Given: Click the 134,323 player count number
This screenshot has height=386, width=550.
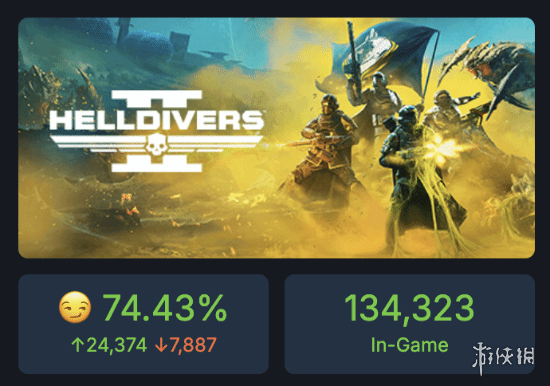Looking at the screenshot, I should 409,308.
